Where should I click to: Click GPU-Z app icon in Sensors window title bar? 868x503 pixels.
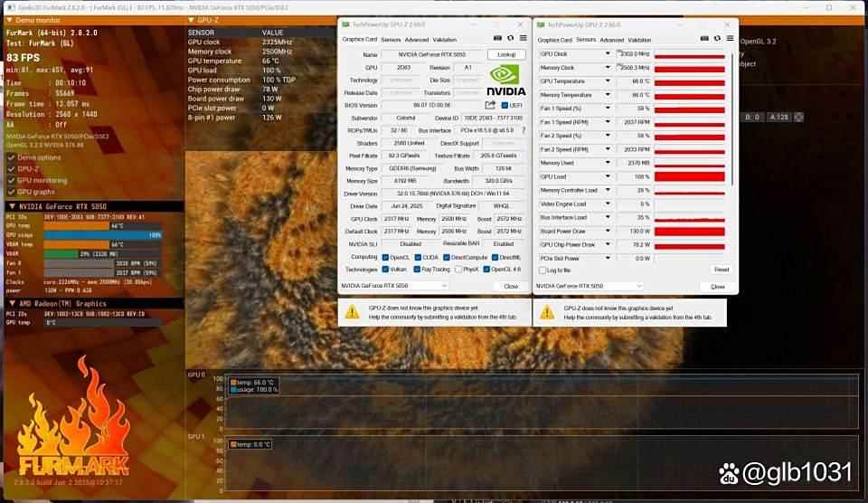[541, 25]
